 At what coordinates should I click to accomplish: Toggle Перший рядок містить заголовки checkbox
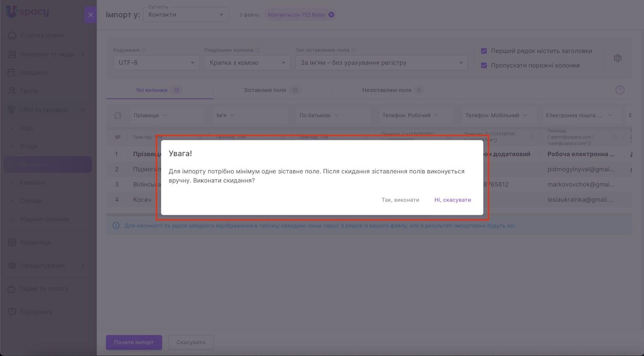484,51
